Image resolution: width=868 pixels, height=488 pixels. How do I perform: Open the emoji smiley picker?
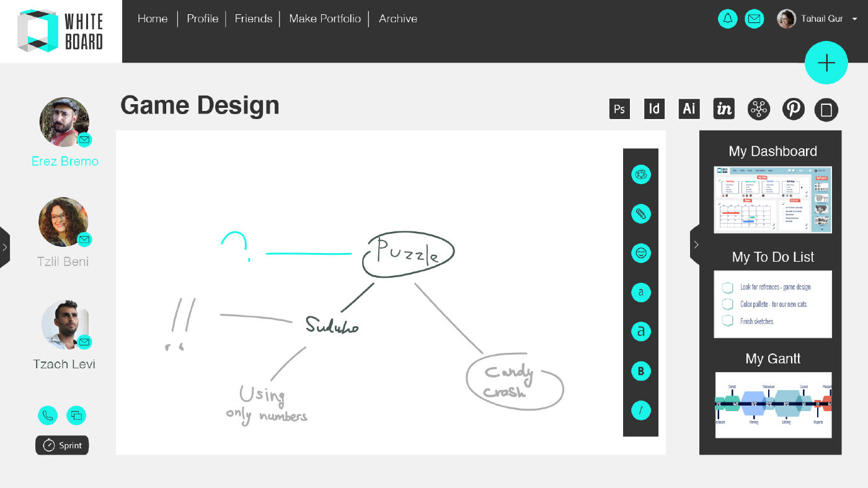641,253
